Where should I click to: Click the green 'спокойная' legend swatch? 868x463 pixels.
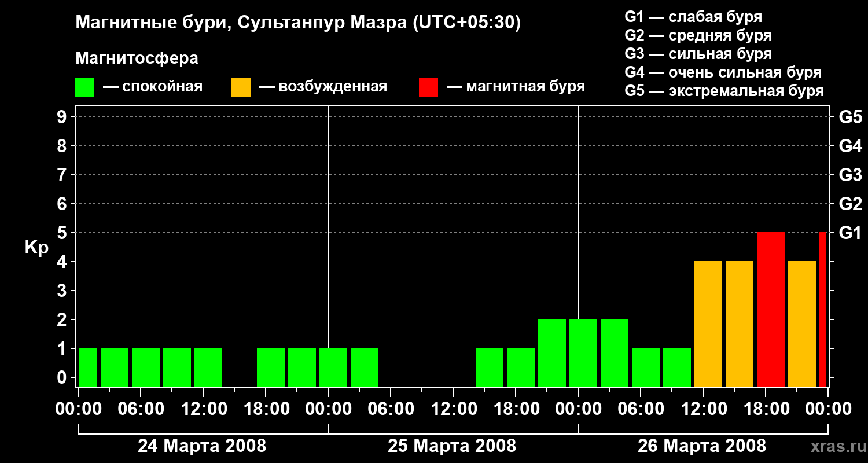click(x=84, y=87)
